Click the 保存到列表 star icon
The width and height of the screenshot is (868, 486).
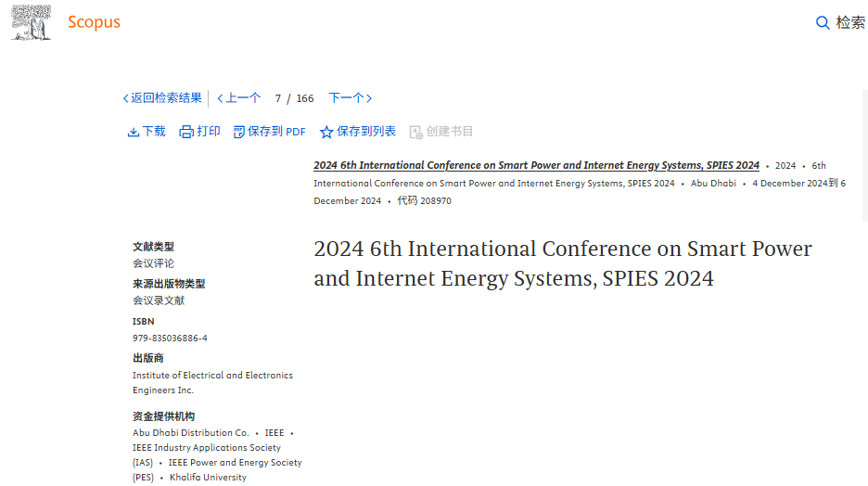pos(326,132)
